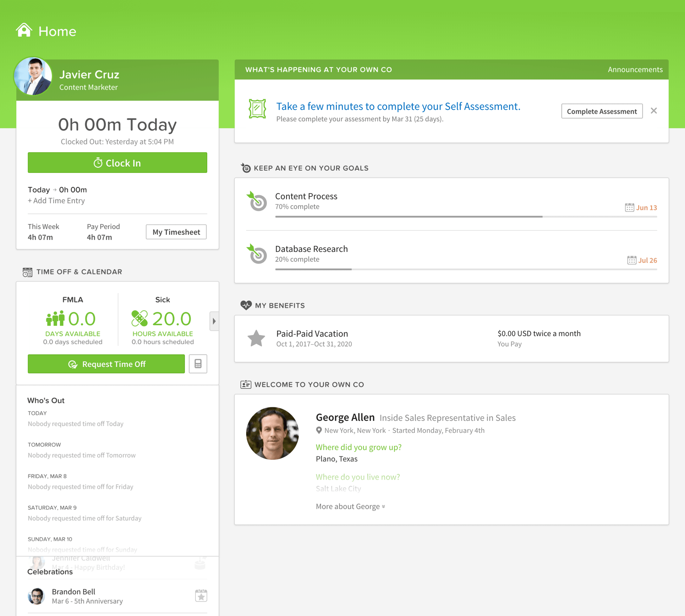Click the family icon on FMLA balance
The image size is (685, 616).
pyautogui.click(x=56, y=318)
